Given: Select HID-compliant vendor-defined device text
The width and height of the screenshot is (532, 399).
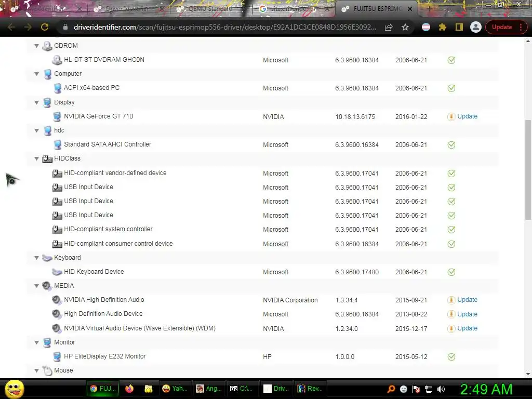Looking at the screenshot, I should [115, 173].
